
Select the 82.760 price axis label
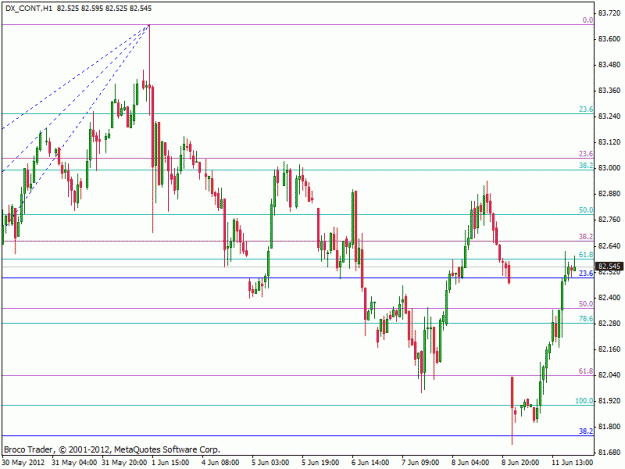[x=609, y=220]
